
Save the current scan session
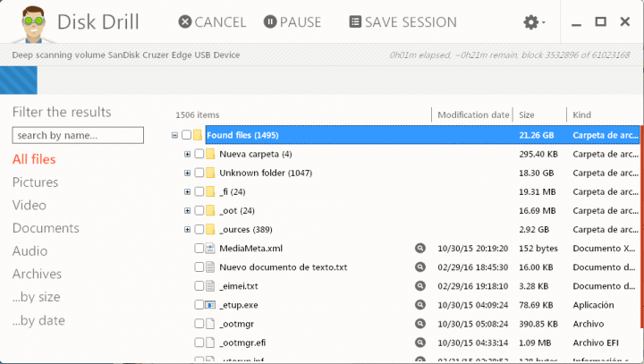[x=402, y=21]
